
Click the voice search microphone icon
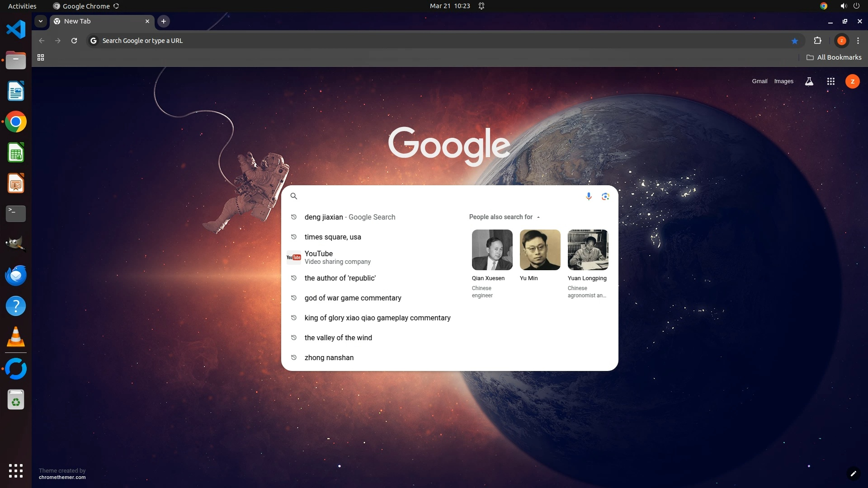coord(589,196)
